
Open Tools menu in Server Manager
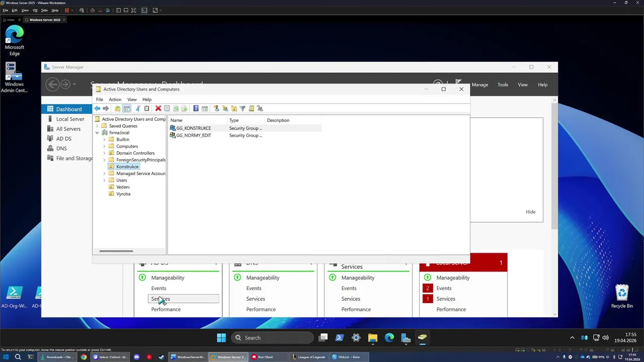[503, 84]
